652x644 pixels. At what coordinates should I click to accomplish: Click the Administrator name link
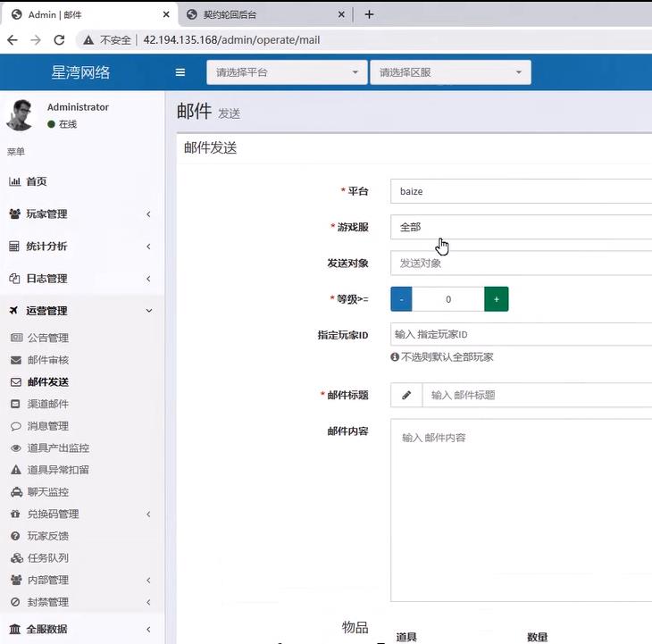point(78,107)
